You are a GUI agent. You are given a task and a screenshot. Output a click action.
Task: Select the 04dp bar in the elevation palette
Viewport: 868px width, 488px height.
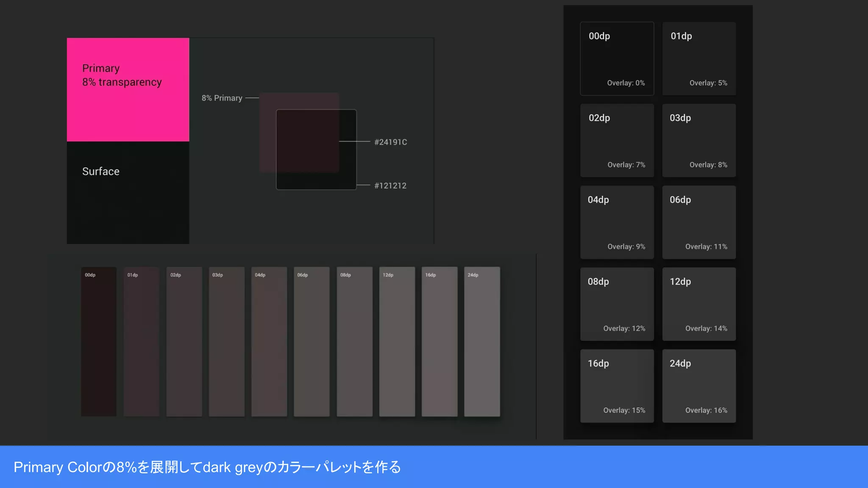[x=269, y=341]
